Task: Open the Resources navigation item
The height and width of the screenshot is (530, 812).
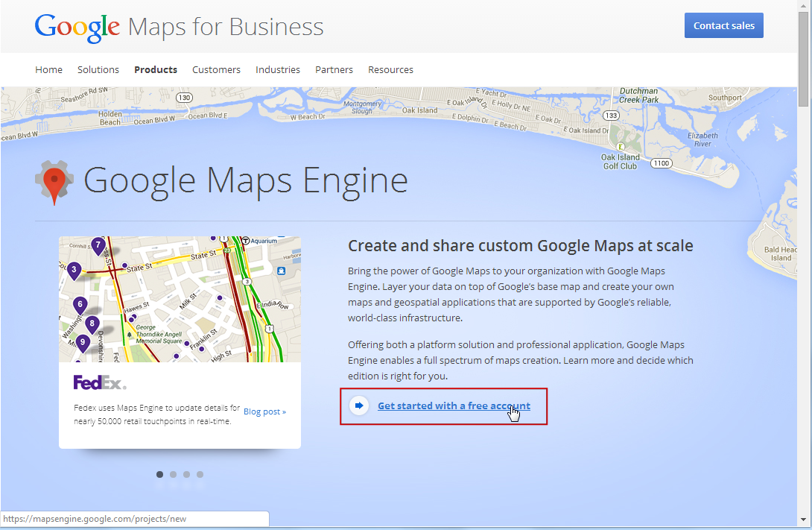Action: (x=390, y=69)
